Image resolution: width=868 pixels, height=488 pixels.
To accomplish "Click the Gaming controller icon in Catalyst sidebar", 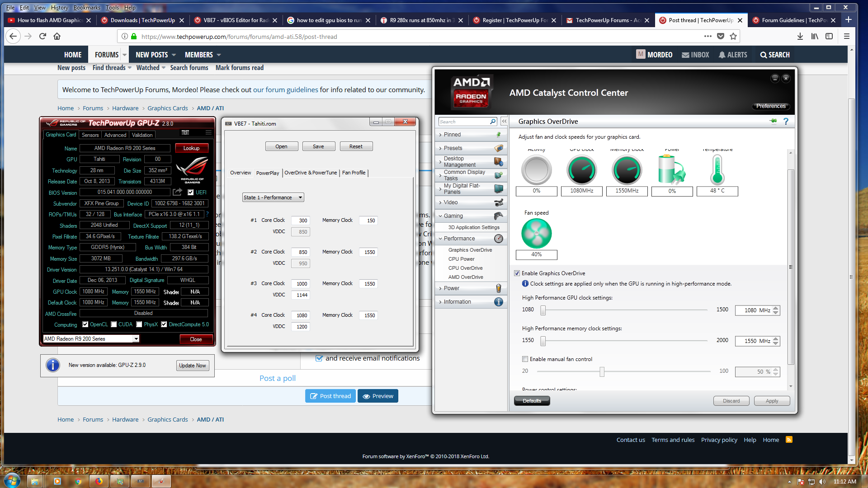I will coord(499,216).
